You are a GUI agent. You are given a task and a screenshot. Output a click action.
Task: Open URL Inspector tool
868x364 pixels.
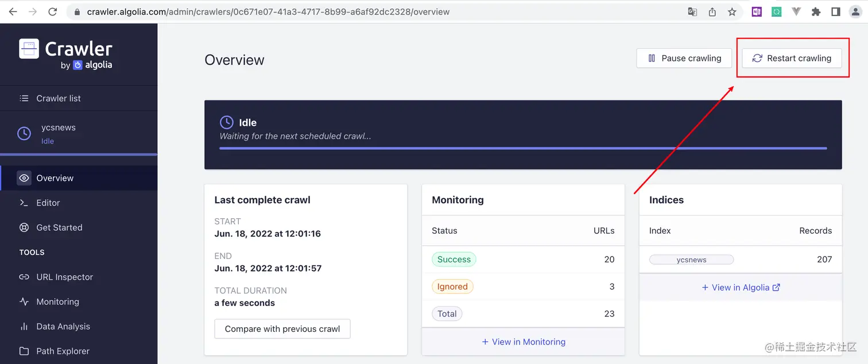[64, 277]
